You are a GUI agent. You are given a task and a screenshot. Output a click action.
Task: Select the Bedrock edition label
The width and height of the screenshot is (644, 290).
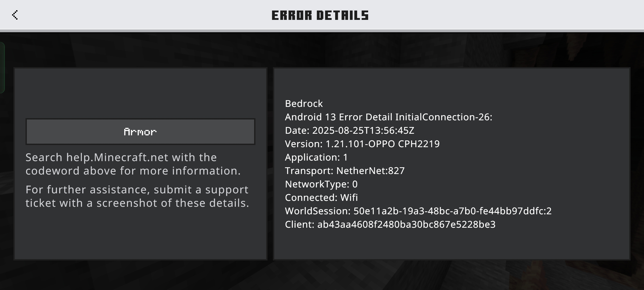point(304,104)
